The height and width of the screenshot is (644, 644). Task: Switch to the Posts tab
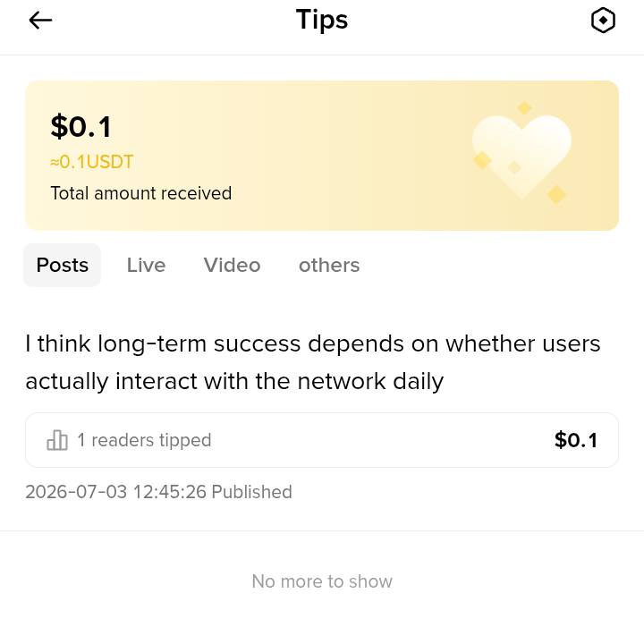(x=62, y=266)
